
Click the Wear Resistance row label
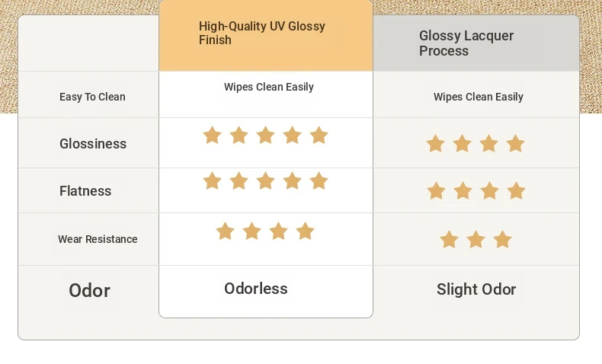pos(98,239)
